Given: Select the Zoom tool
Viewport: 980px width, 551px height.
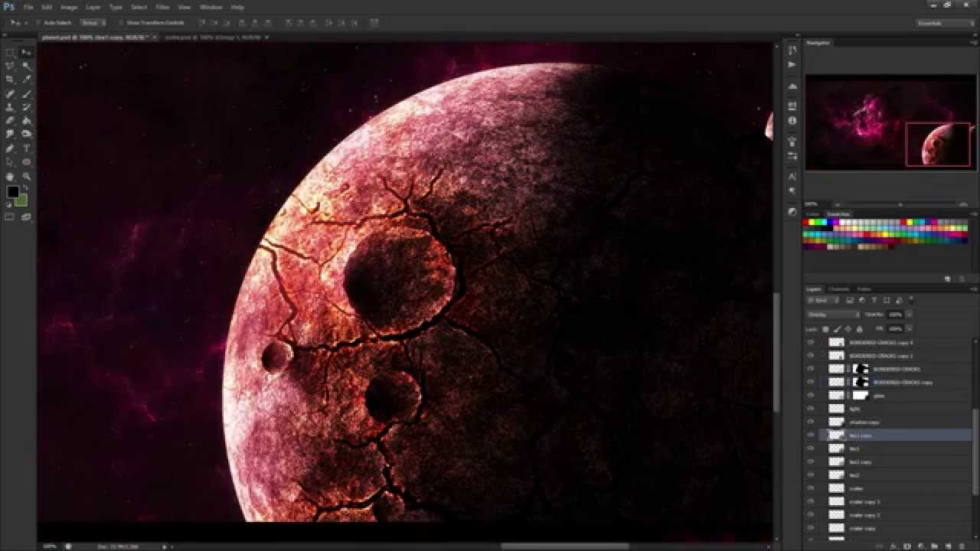Looking at the screenshot, I should 27,176.
